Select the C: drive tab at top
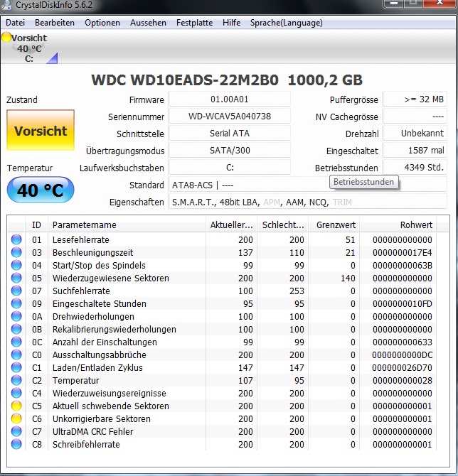The height and width of the screenshot is (476, 458). point(29,48)
